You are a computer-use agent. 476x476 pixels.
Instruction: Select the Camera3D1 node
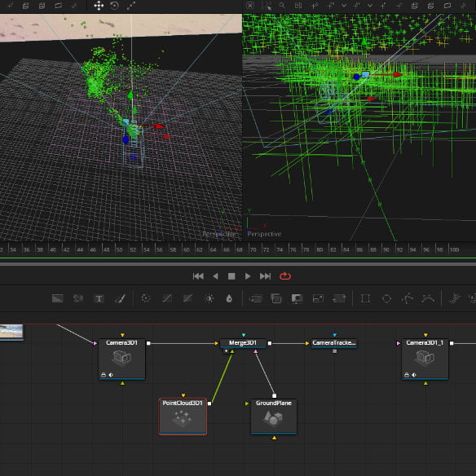click(x=122, y=359)
